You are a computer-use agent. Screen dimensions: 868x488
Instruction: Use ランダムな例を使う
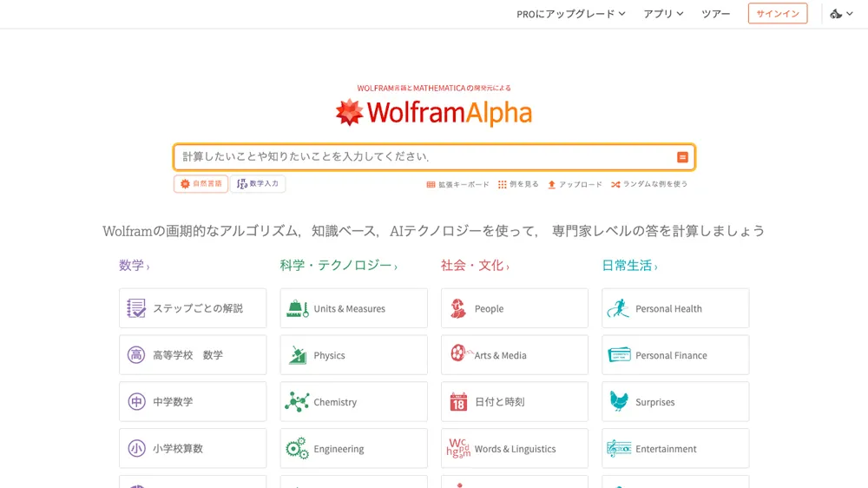649,184
